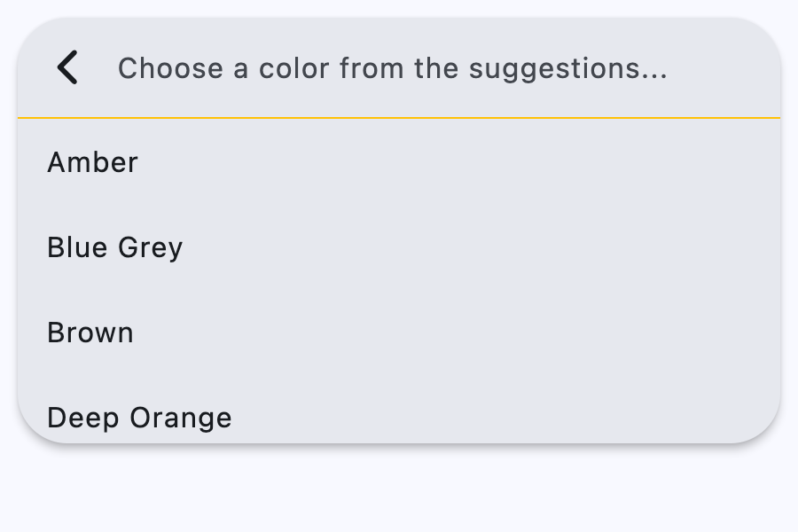Set the color to Blue Grey
798x532 pixels.
coord(115,247)
